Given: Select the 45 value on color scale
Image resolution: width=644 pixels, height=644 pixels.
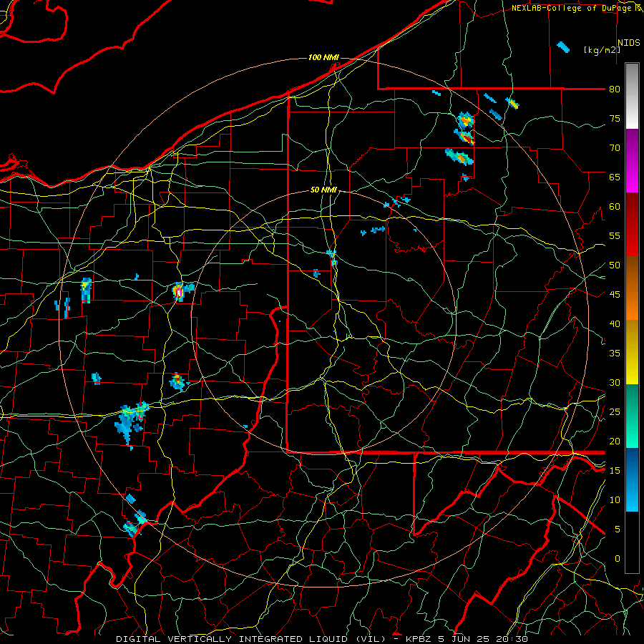Looking at the screenshot, I should click(x=615, y=295).
